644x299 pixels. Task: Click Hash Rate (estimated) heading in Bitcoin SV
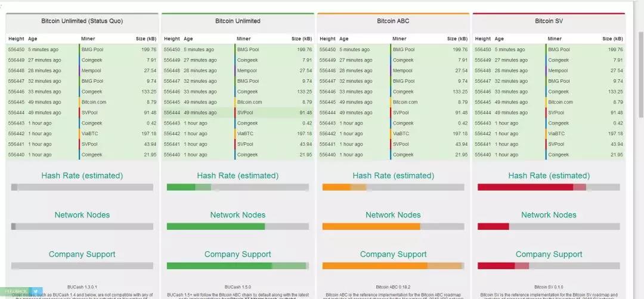(x=549, y=176)
